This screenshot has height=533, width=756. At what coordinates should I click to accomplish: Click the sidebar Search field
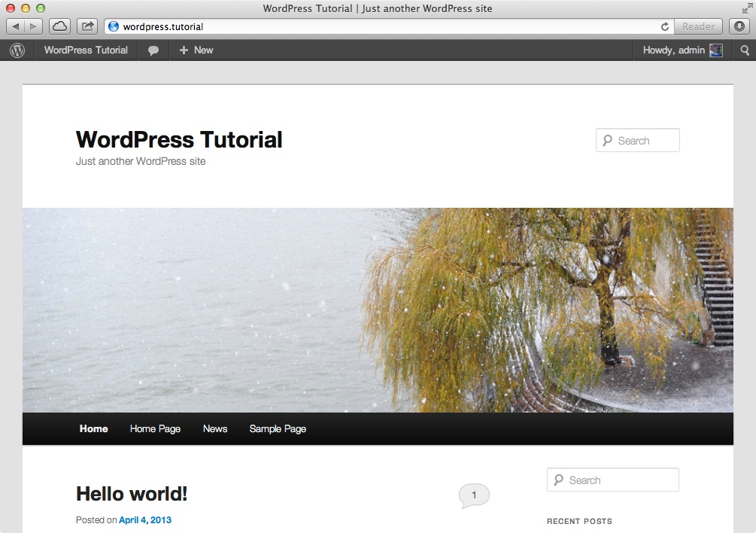pyautogui.click(x=613, y=480)
